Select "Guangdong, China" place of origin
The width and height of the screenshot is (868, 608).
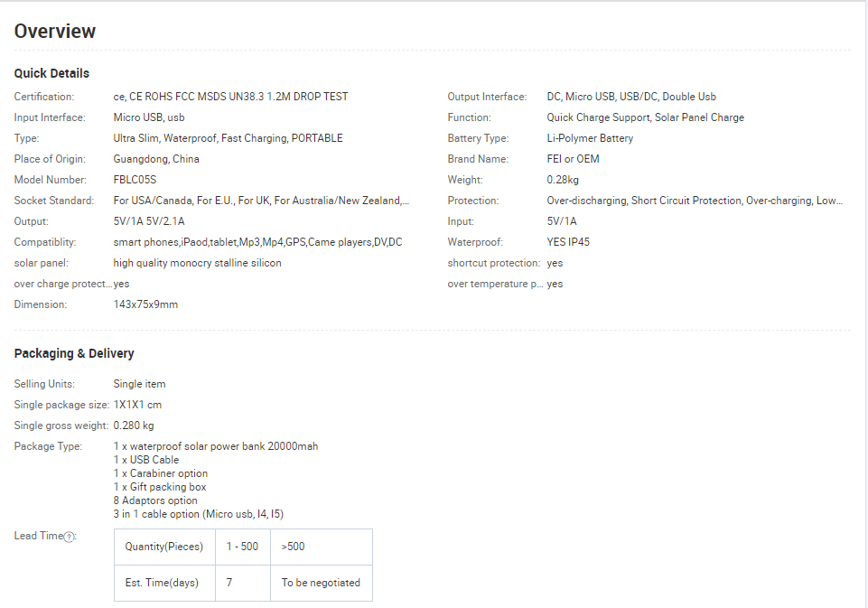156,159
